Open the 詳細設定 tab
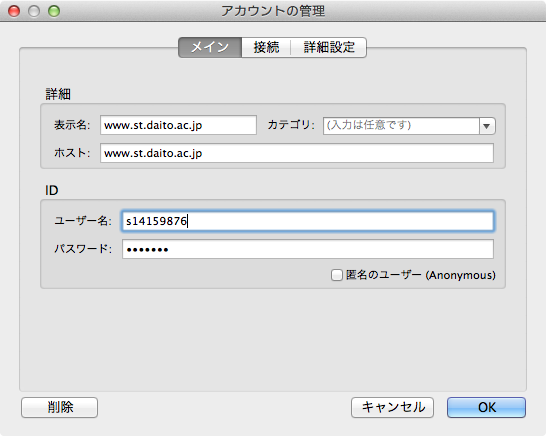This screenshot has height=436, width=546. (x=328, y=47)
